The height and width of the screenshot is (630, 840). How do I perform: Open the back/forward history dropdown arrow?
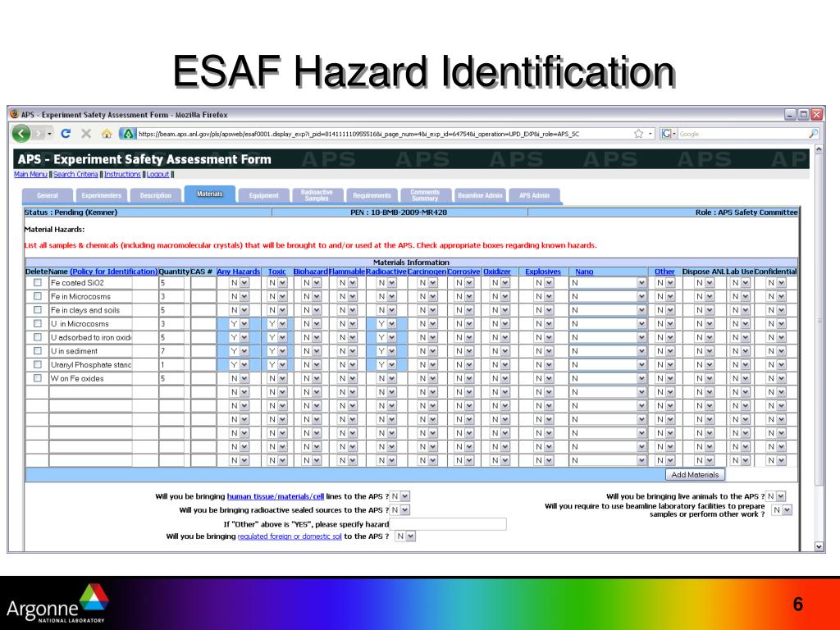tap(49, 134)
